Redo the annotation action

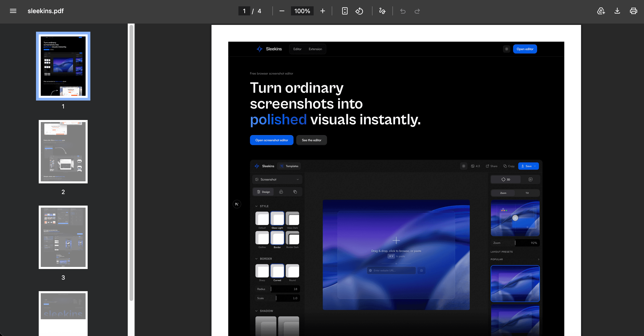(417, 11)
